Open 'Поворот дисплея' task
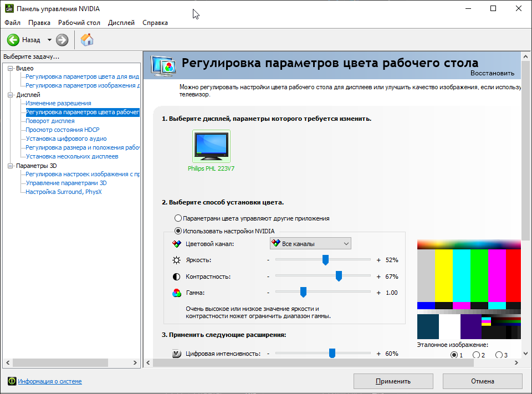 (50, 121)
